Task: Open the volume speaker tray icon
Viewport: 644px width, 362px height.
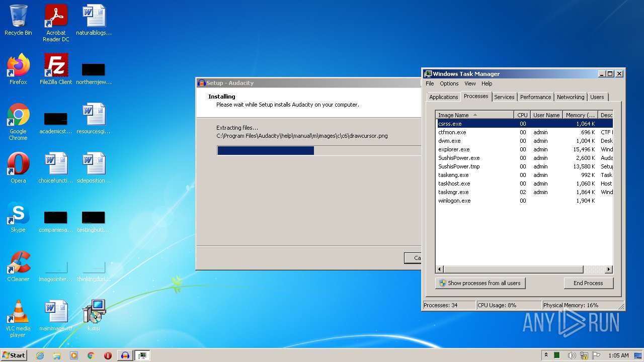Action: pyautogui.click(x=572, y=355)
